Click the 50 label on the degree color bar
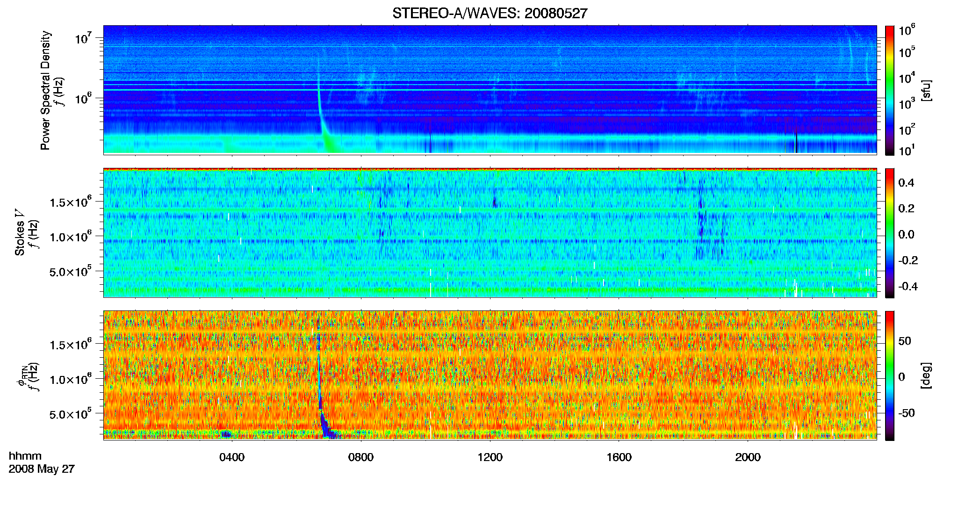The image size is (980, 505). pyautogui.click(x=905, y=341)
